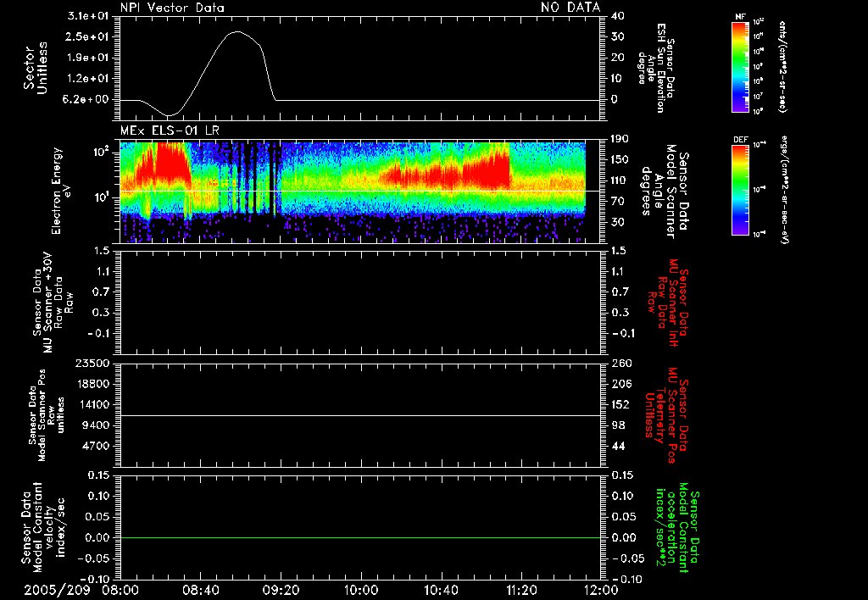Select the "Sector Unitless" axis label
This screenshot has width=868, height=600.
click(36, 68)
